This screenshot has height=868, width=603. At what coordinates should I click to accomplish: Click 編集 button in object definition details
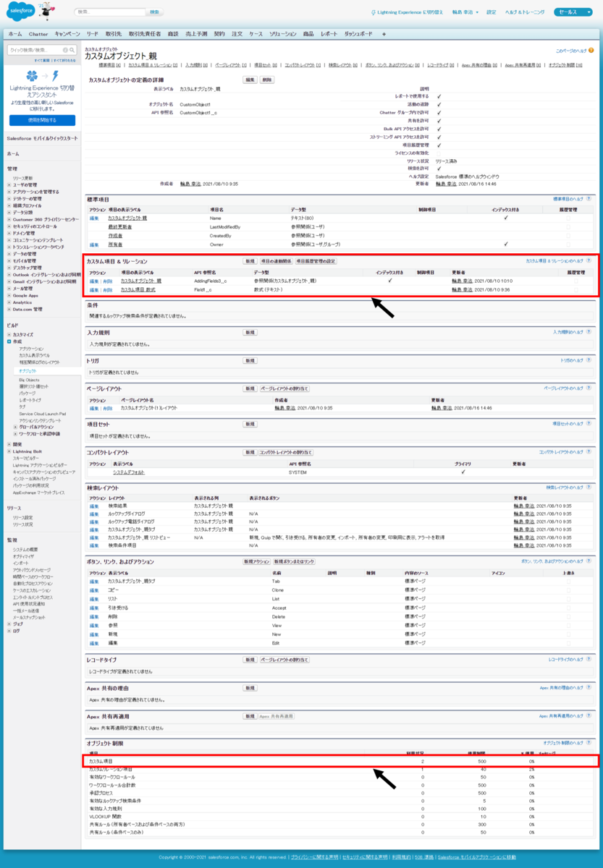[250, 80]
